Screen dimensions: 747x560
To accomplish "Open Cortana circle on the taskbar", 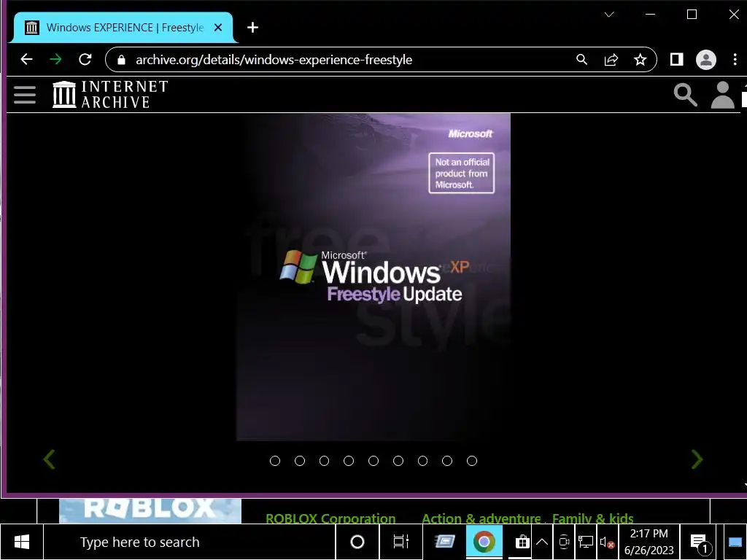I will pyautogui.click(x=357, y=542).
